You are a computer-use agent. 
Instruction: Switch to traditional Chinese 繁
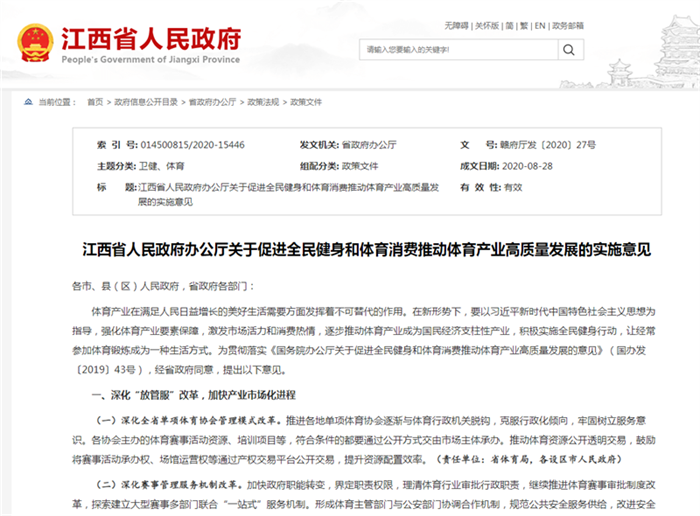[x=524, y=25]
